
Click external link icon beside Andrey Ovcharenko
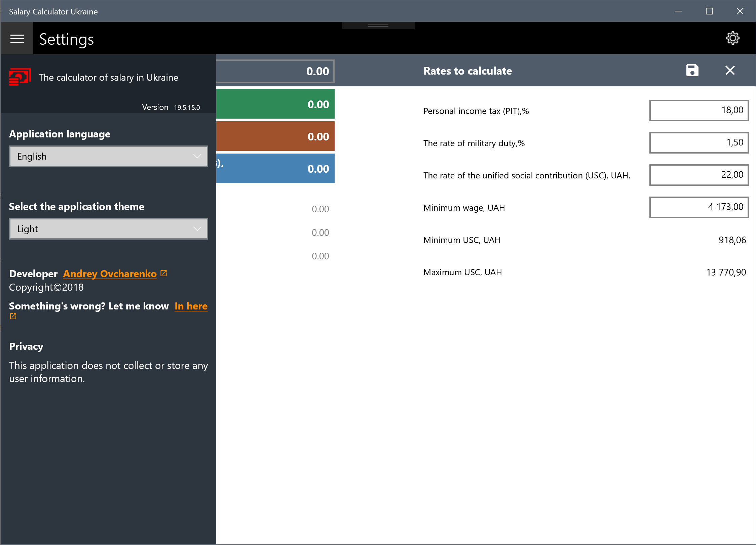coord(164,273)
